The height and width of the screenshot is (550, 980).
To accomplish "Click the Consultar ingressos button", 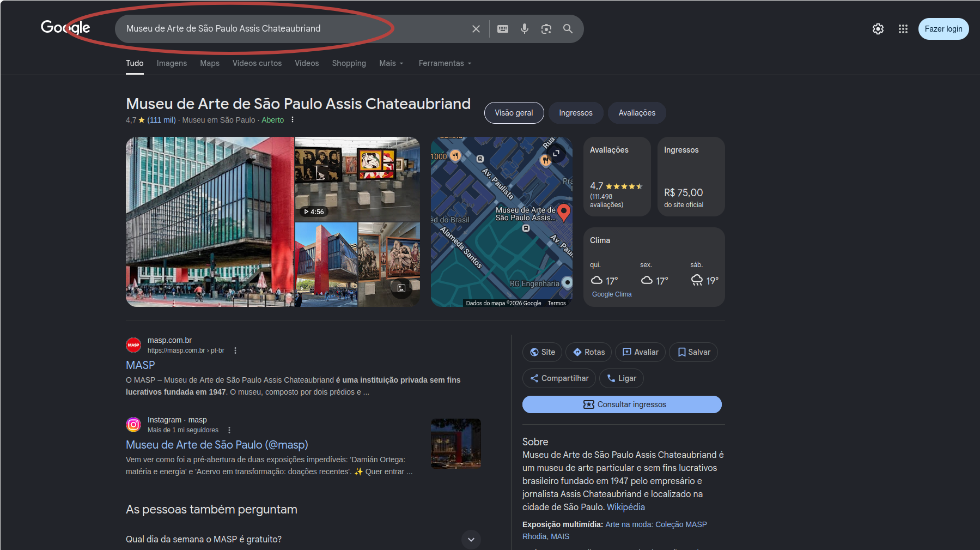I will tap(622, 404).
